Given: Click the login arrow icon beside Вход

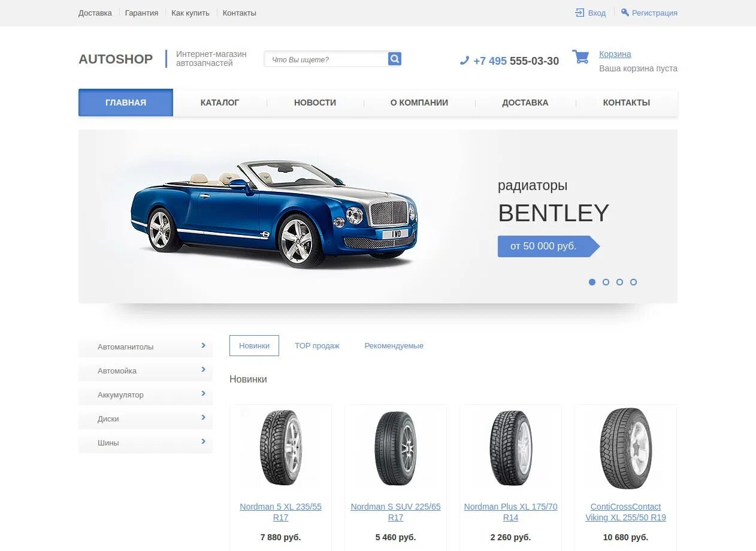Looking at the screenshot, I should pos(579,13).
